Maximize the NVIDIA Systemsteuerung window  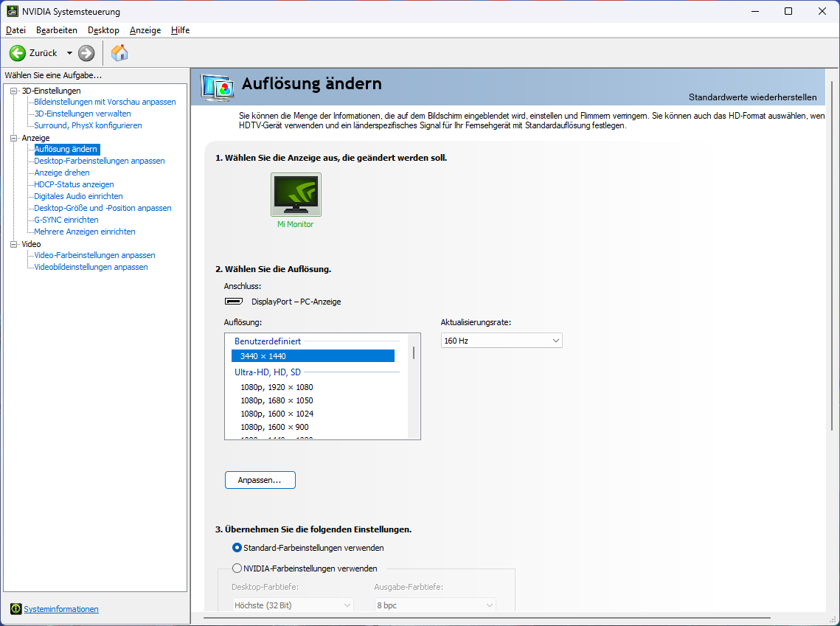[x=788, y=11]
